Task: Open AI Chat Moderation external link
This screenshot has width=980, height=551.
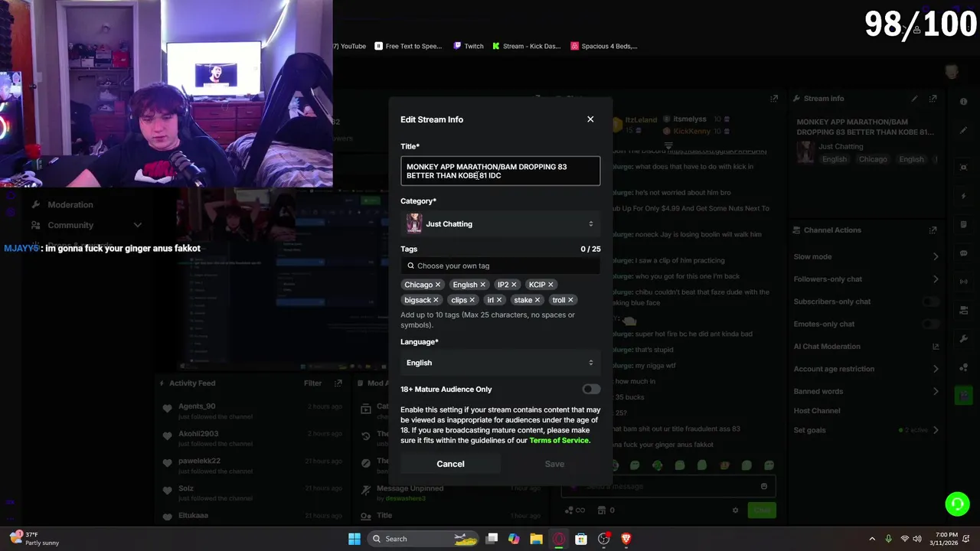Action: [x=936, y=347]
